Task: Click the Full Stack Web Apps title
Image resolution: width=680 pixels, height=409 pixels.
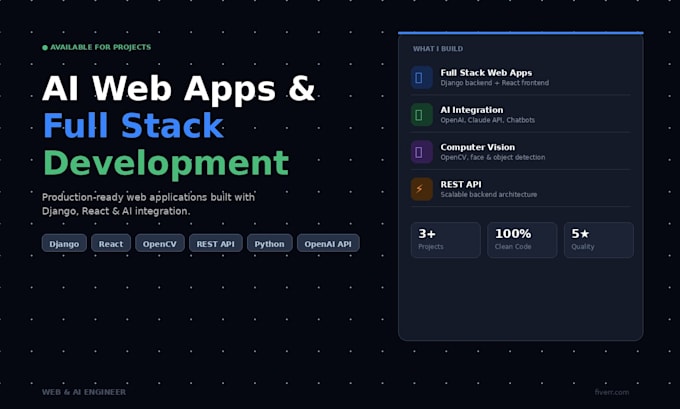Action: click(x=486, y=73)
